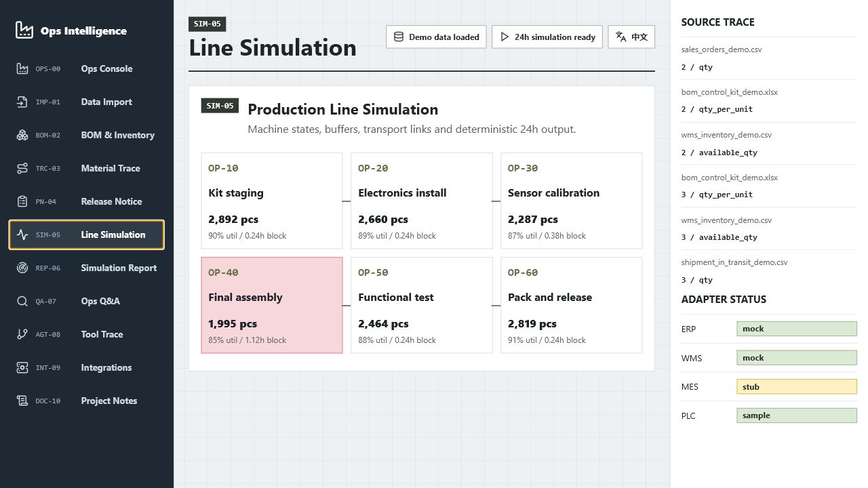Click the Tool Trace branch icon
Viewport: 868px width, 488px height.
tap(22, 334)
